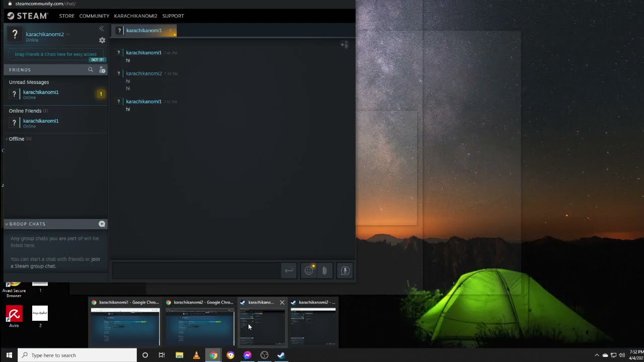The height and width of the screenshot is (362, 644).
Task: Click the Steam logo in the header
Action: coord(27,16)
